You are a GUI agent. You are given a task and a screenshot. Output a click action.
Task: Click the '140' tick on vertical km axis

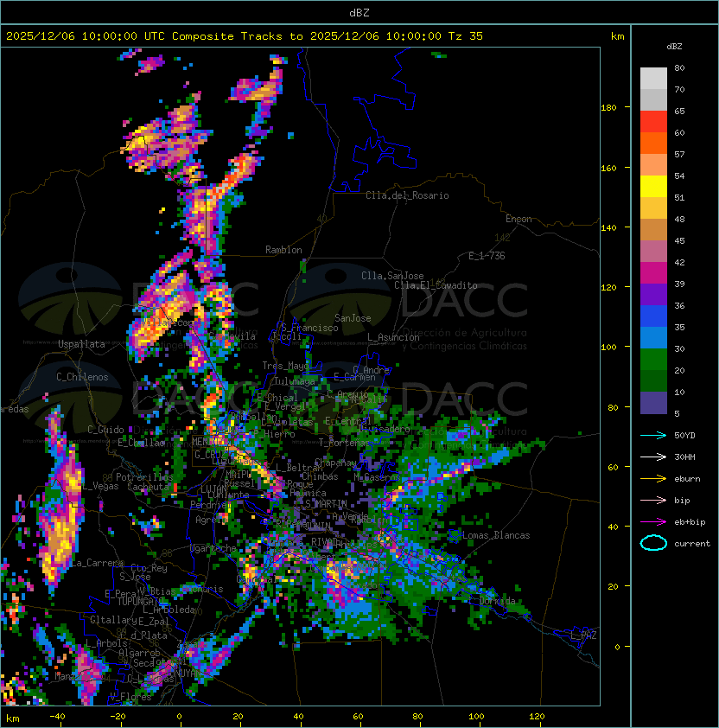point(608,227)
